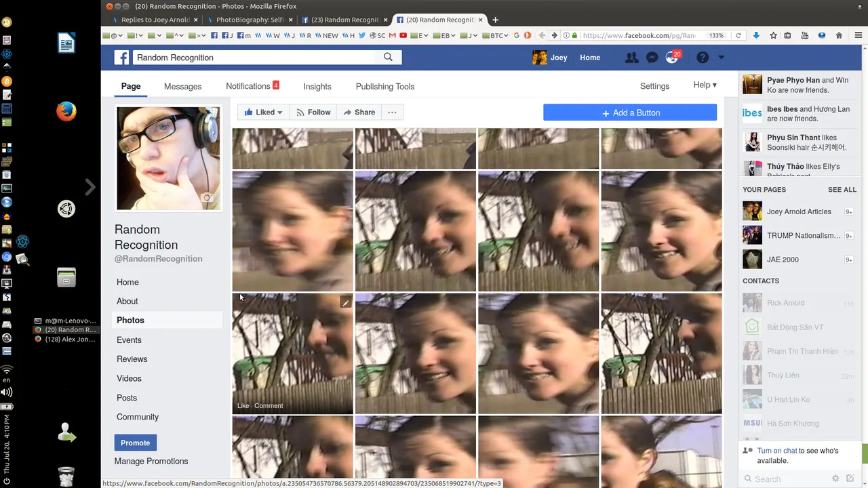
Task: Open the Gmail bookmark
Action: tap(392, 35)
